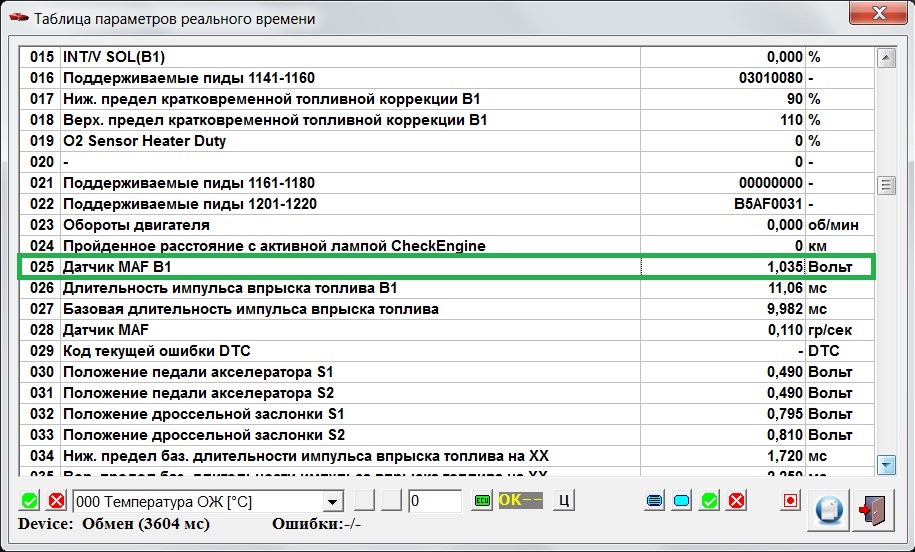Click the dropdown arrow of the parameter combo box

[x=332, y=501]
